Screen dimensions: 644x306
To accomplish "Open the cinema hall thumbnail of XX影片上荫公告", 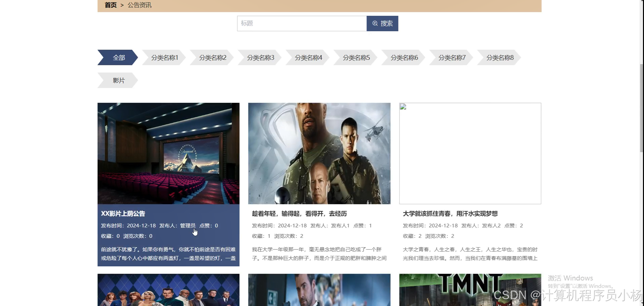I will click(168, 154).
